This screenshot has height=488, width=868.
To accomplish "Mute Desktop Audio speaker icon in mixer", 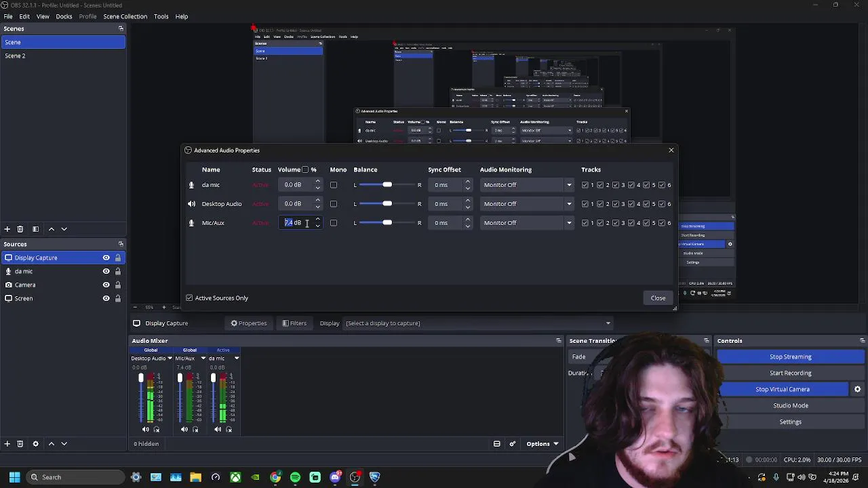I will pyautogui.click(x=145, y=429).
